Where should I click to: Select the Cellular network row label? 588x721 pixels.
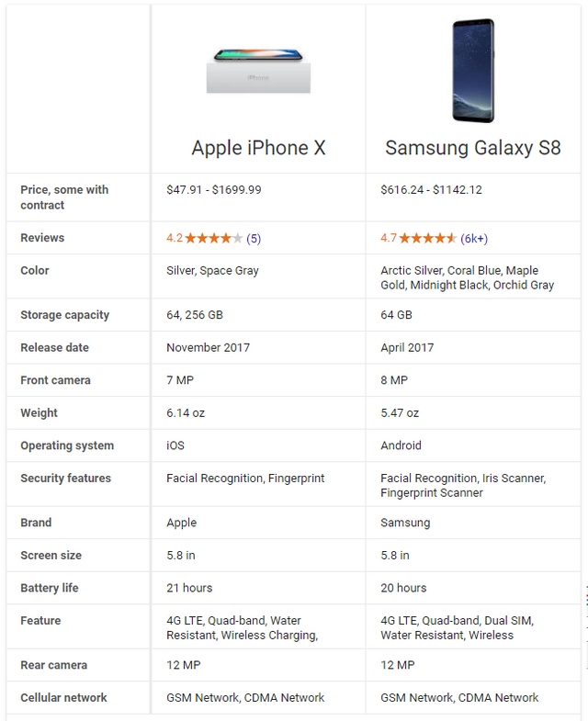tap(63, 697)
